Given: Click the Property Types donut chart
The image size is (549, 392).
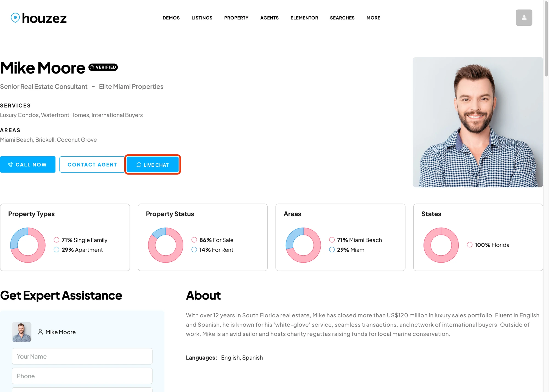Looking at the screenshot, I should coord(28,245).
